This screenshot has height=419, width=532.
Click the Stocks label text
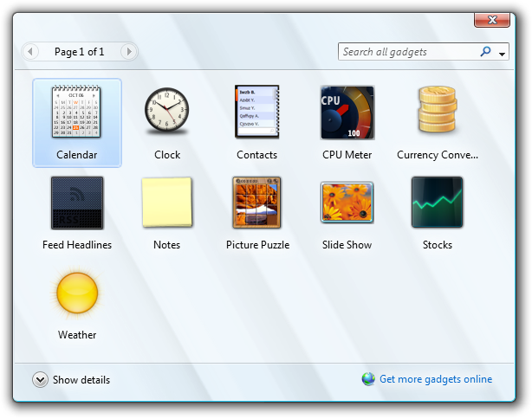point(438,245)
